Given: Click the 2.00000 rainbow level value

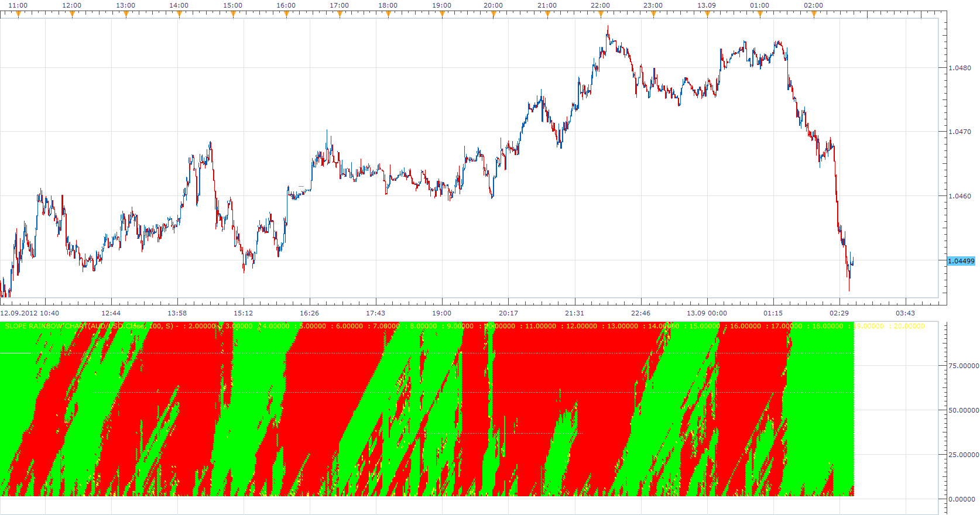Looking at the screenshot, I should pyautogui.click(x=202, y=326).
